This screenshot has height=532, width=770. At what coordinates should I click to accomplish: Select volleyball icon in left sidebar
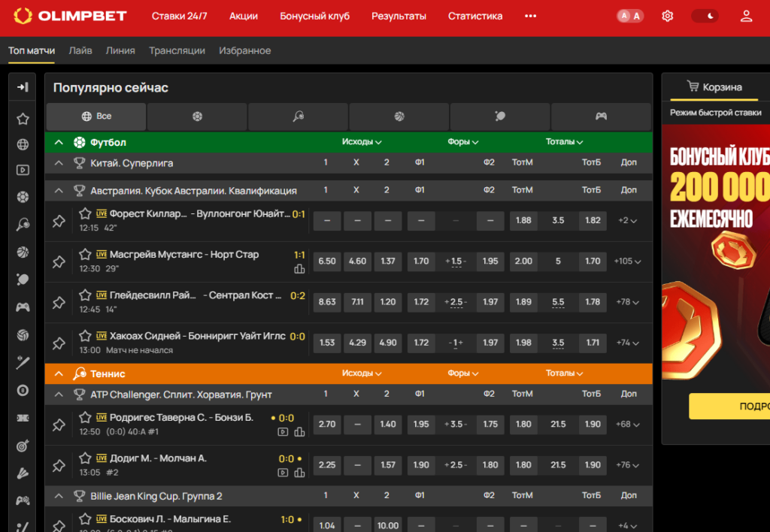click(23, 334)
